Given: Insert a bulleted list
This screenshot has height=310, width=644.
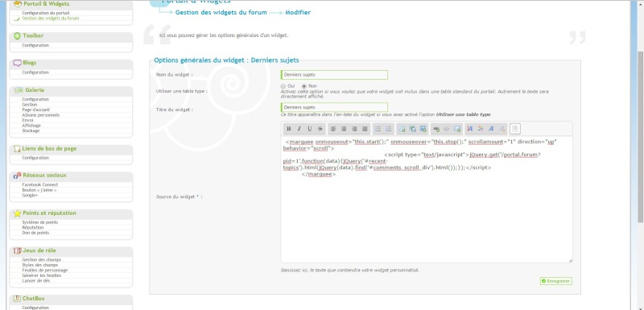Looking at the screenshot, I should (378, 129).
